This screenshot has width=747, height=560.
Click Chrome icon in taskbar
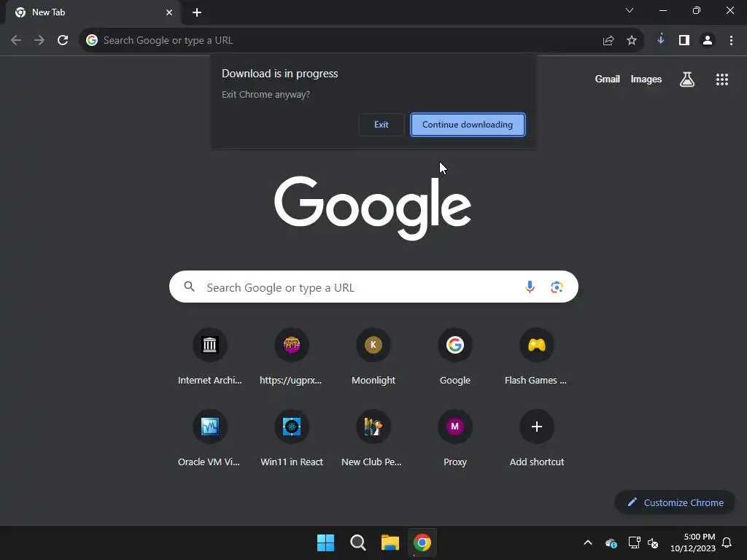pyautogui.click(x=422, y=542)
